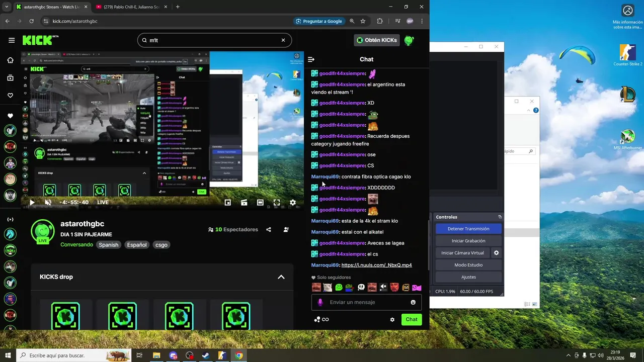The width and height of the screenshot is (644, 362).
Task: Click the Obtén KICKs button
Action: pyautogui.click(x=377, y=40)
